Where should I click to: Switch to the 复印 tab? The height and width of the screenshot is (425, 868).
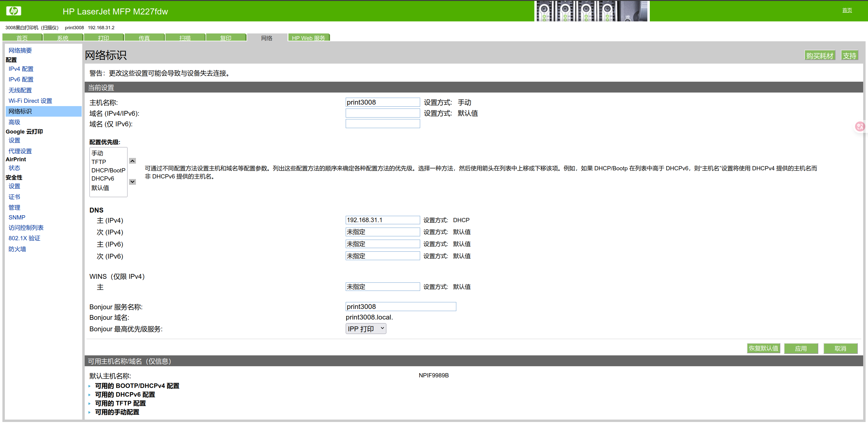226,38
